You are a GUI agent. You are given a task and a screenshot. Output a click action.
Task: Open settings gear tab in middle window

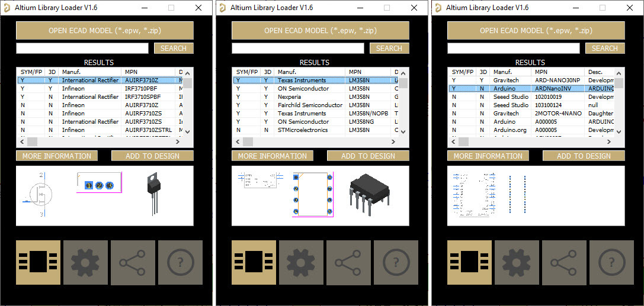[301, 263]
